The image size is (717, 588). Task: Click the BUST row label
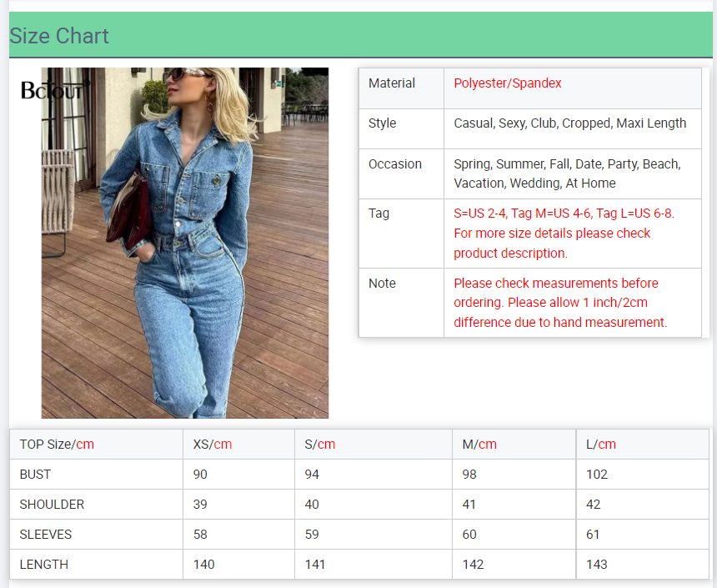(36, 475)
